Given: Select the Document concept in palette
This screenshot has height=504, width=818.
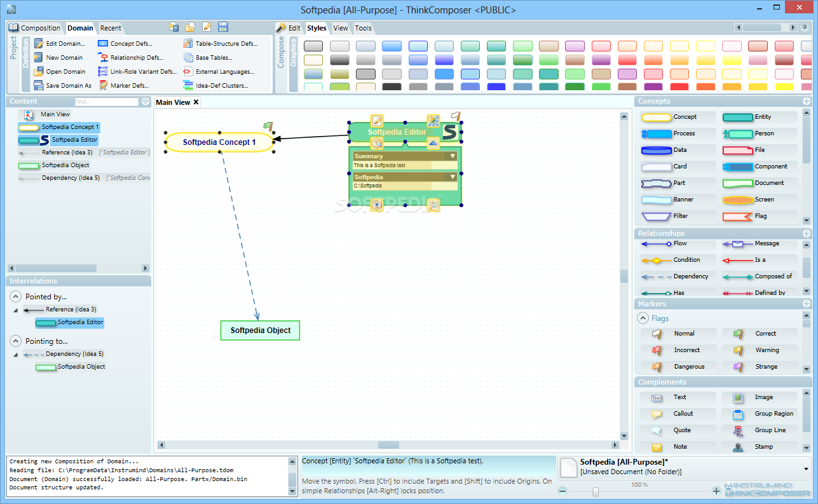Looking at the screenshot, I should coord(759,183).
